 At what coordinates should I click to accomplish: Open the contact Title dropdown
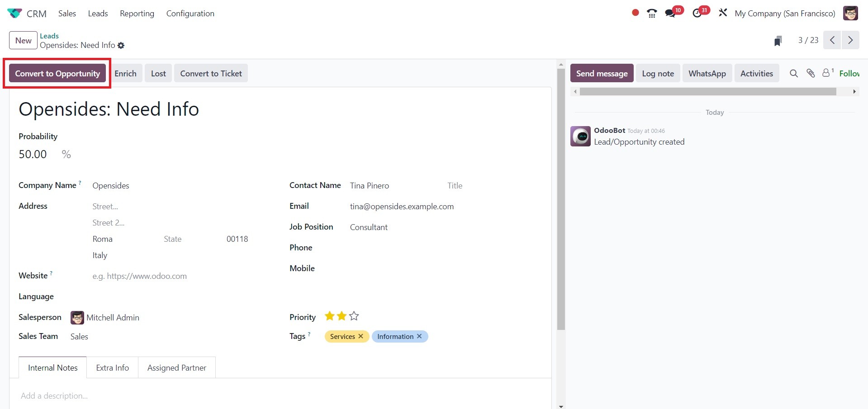point(494,186)
